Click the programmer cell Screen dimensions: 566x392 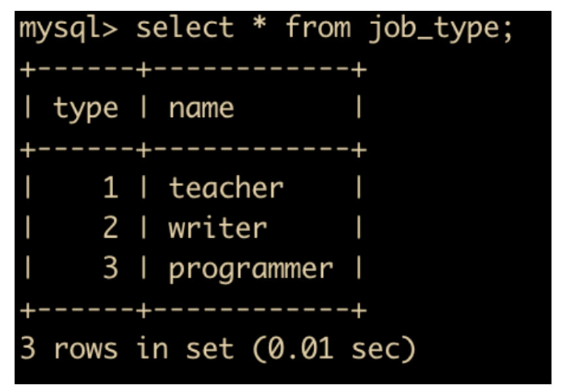click(x=251, y=270)
